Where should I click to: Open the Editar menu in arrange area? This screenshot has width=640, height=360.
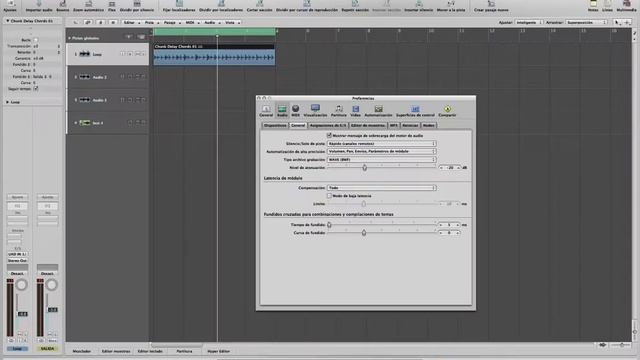point(131,22)
